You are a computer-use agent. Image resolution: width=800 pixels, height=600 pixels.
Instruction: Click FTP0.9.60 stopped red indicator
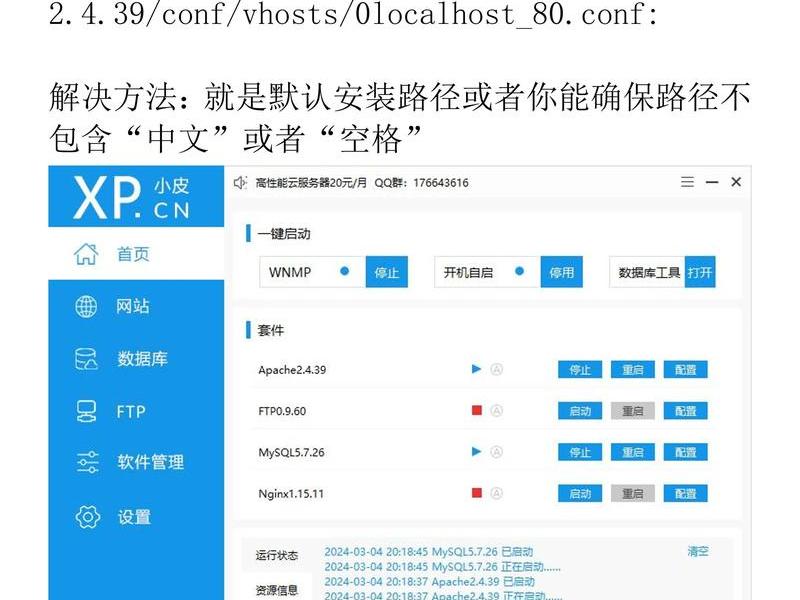477,410
